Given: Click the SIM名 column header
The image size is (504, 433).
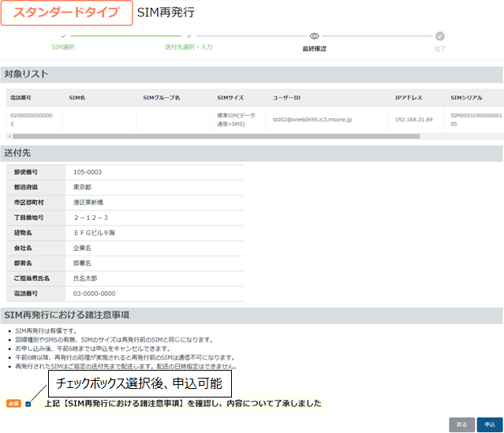Looking at the screenshot, I should click(x=77, y=98).
